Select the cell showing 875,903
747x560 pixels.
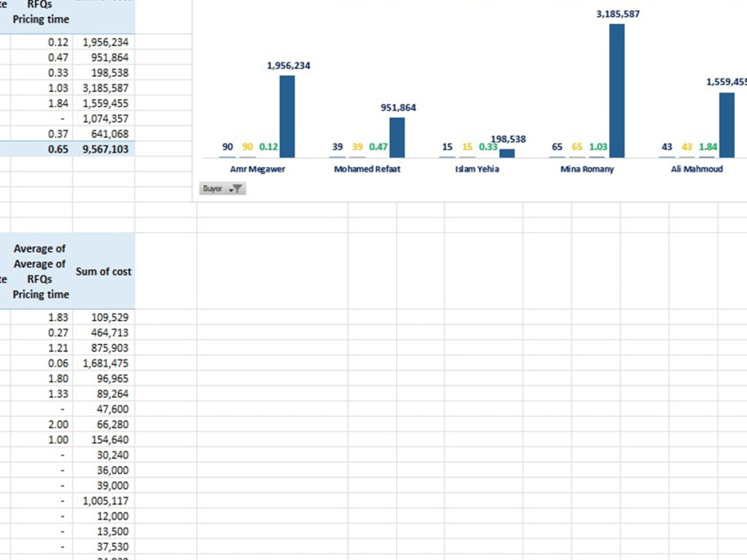pos(104,348)
